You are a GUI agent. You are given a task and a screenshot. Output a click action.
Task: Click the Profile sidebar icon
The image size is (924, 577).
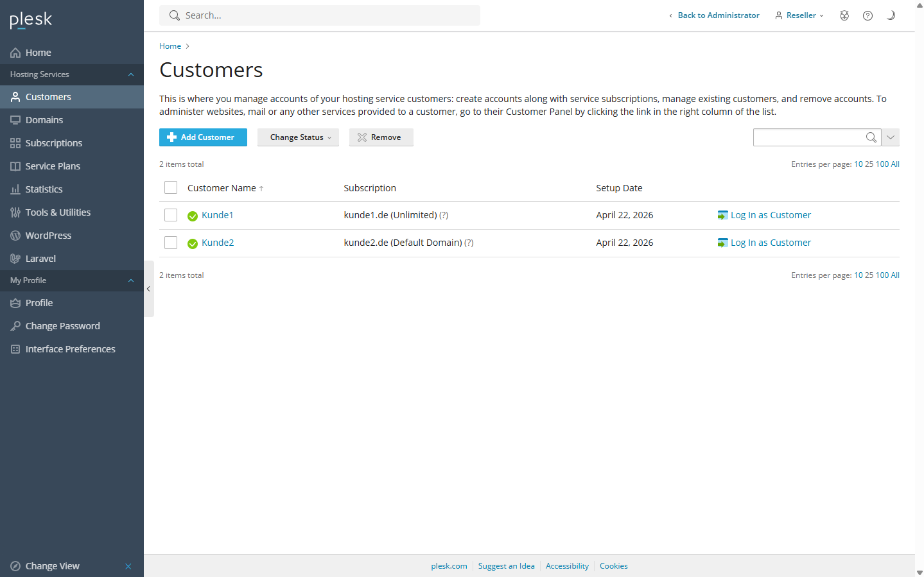point(15,303)
